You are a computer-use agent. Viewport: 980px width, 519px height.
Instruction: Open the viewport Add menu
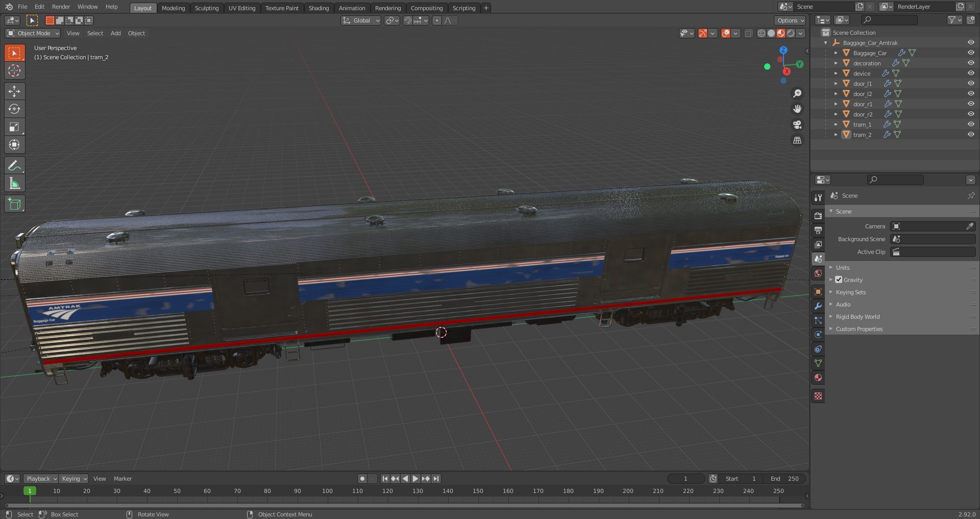coord(116,33)
